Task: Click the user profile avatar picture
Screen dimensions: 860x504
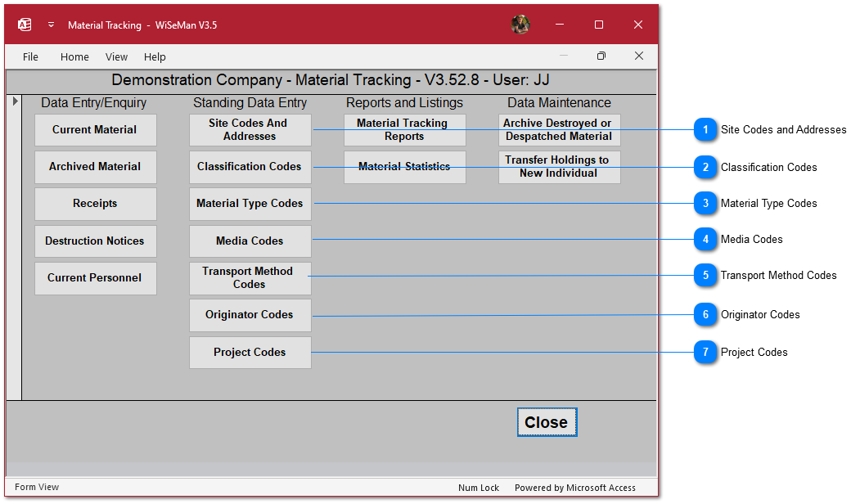Action: pos(520,25)
